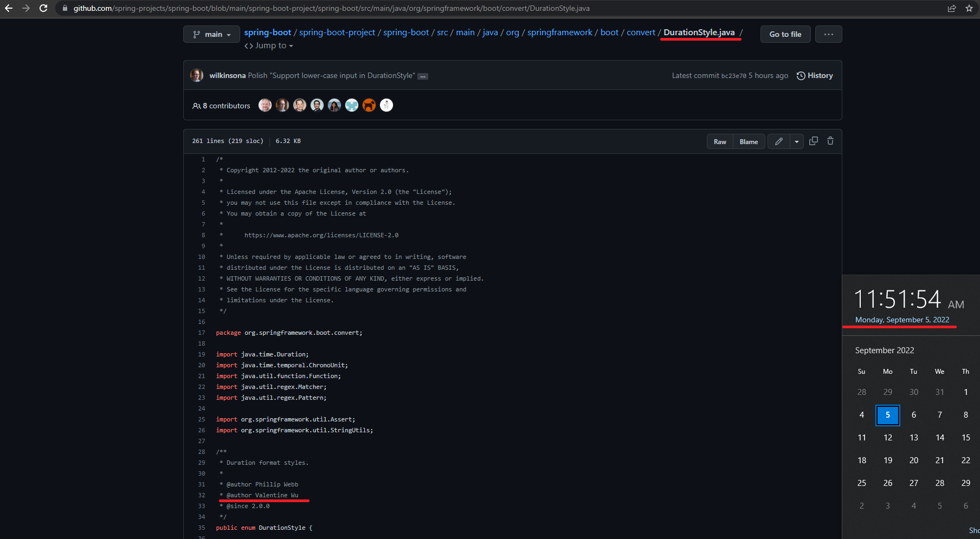Navigate to spring-boot-project folder

click(x=337, y=33)
